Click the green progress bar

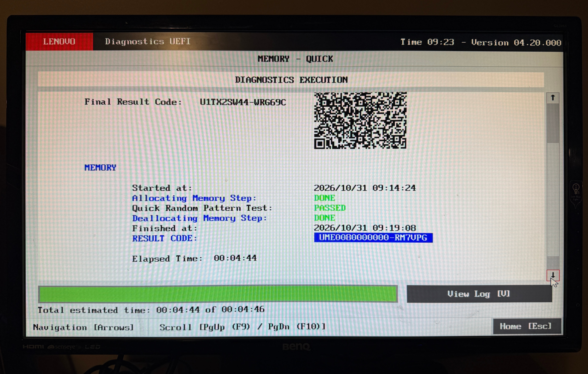click(x=218, y=294)
